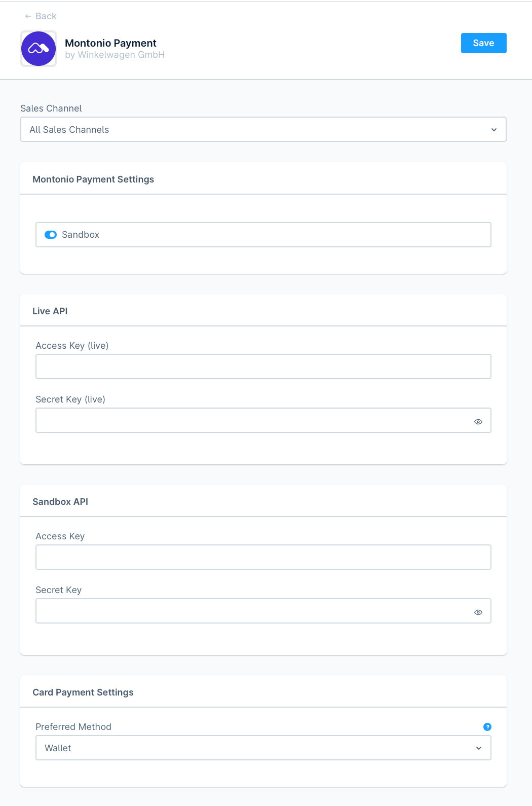Click the Live API section header
532x806 pixels.
[x=50, y=311]
